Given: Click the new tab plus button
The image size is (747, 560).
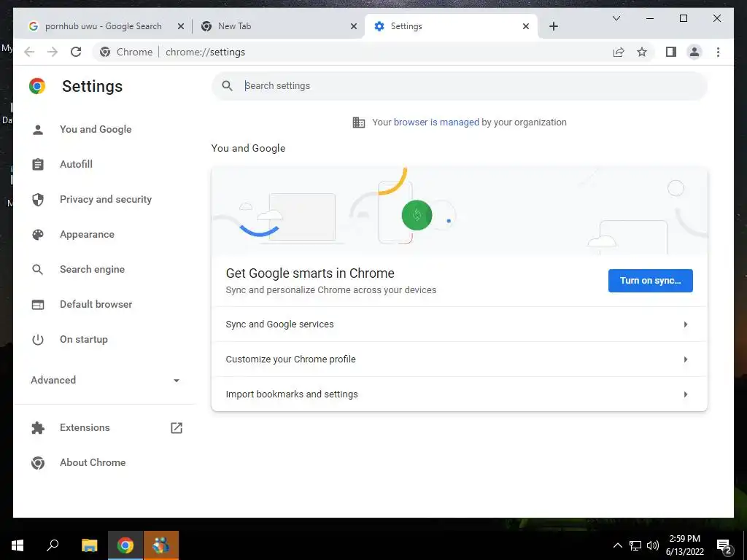Looking at the screenshot, I should pos(553,26).
